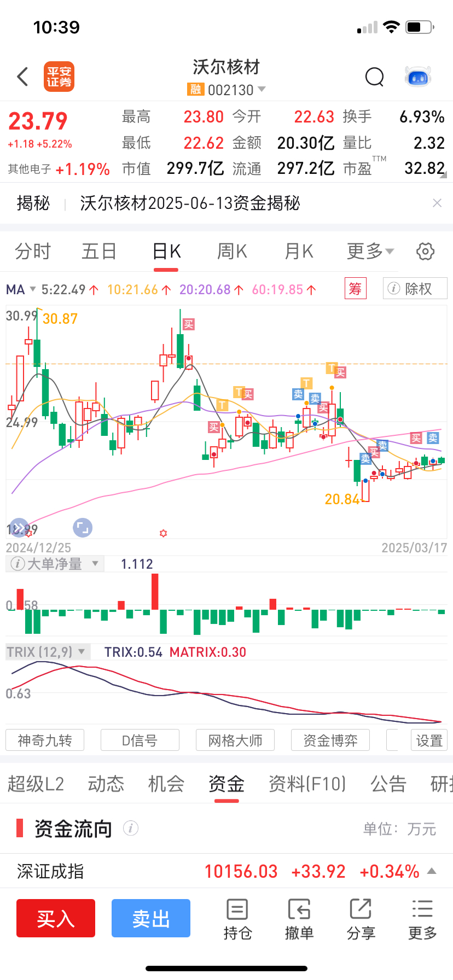Tap the 深证成指 index row
453x980 pixels.
tap(226, 871)
